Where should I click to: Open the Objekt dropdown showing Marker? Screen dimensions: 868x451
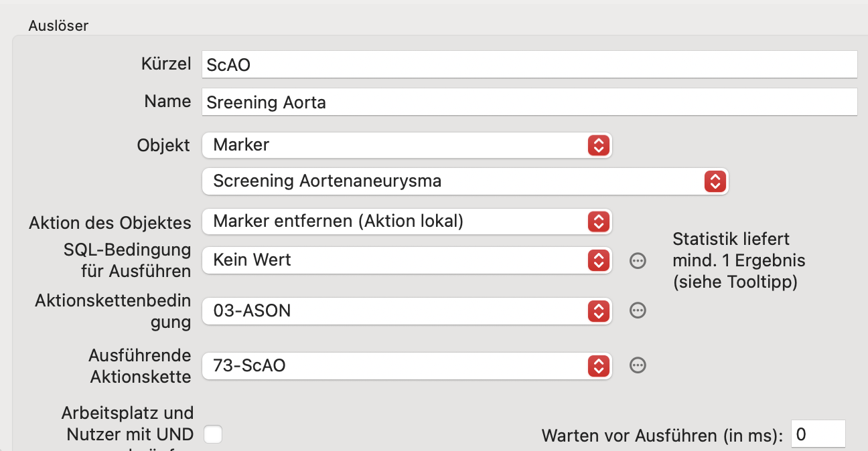pos(407,145)
